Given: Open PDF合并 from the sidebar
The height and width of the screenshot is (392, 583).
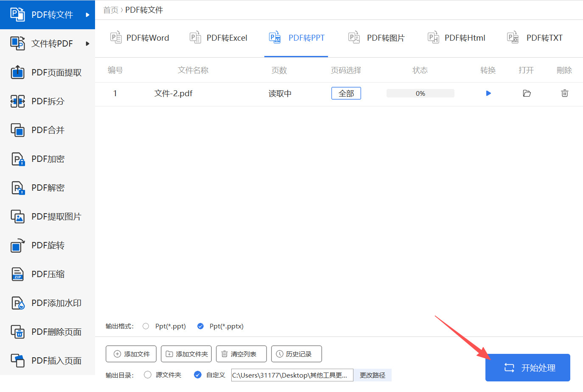Looking at the screenshot, I should pos(48,130).
